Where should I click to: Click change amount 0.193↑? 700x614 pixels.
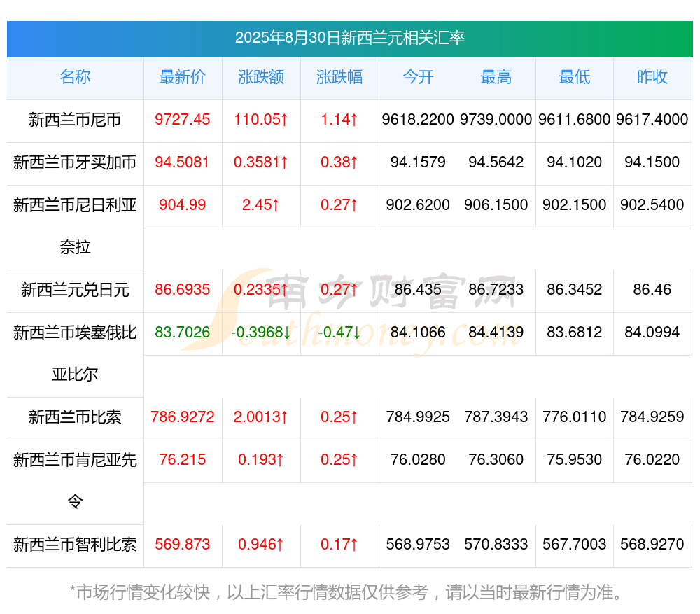click(x=260, y=459)
